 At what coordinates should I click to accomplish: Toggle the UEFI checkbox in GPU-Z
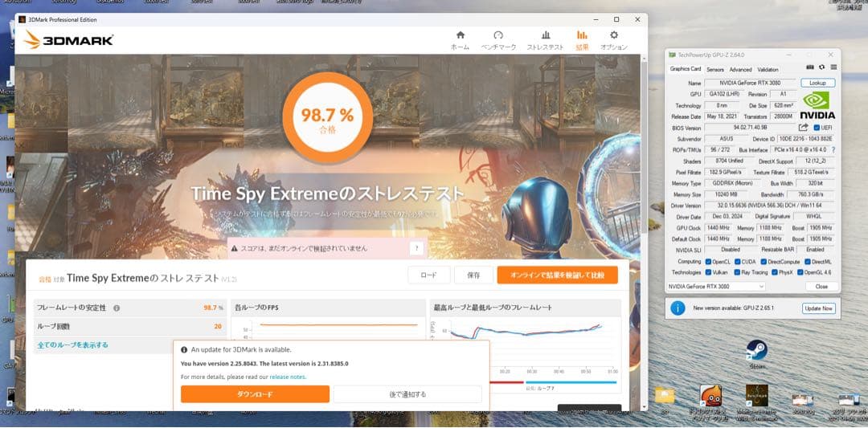pos(817,128)
